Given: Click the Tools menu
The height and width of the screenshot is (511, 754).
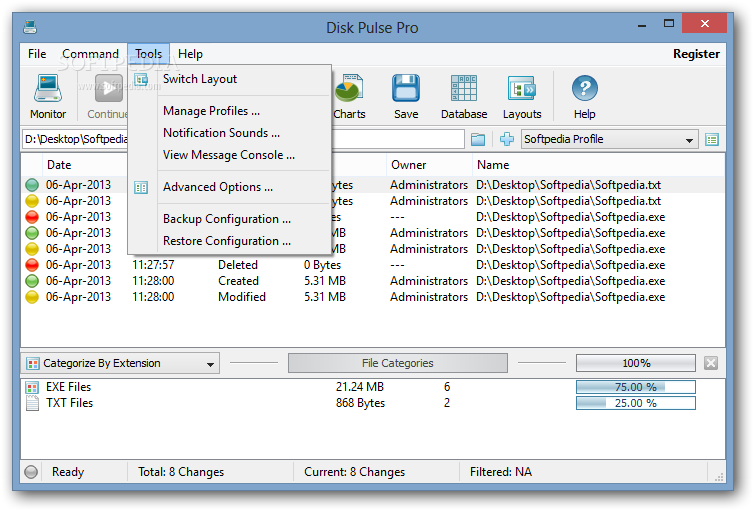Looking at the screenshot, I should tap(149, 54).
